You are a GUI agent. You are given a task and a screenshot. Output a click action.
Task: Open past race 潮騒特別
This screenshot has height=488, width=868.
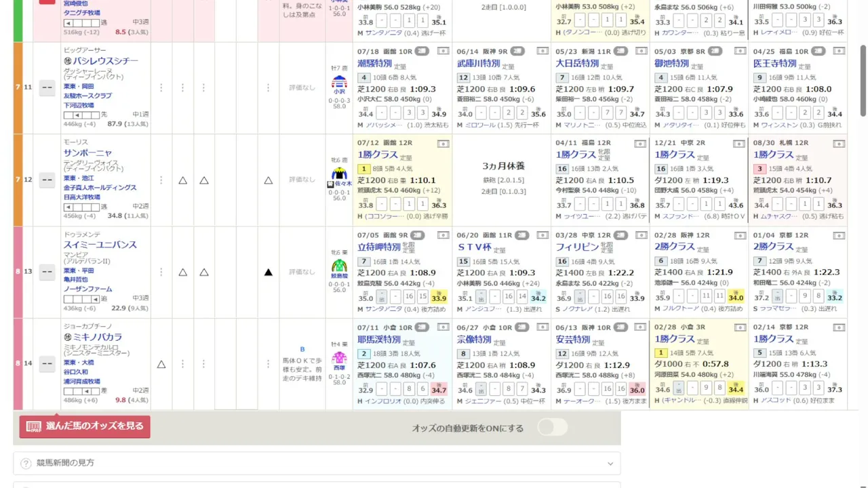coord(375,63)
